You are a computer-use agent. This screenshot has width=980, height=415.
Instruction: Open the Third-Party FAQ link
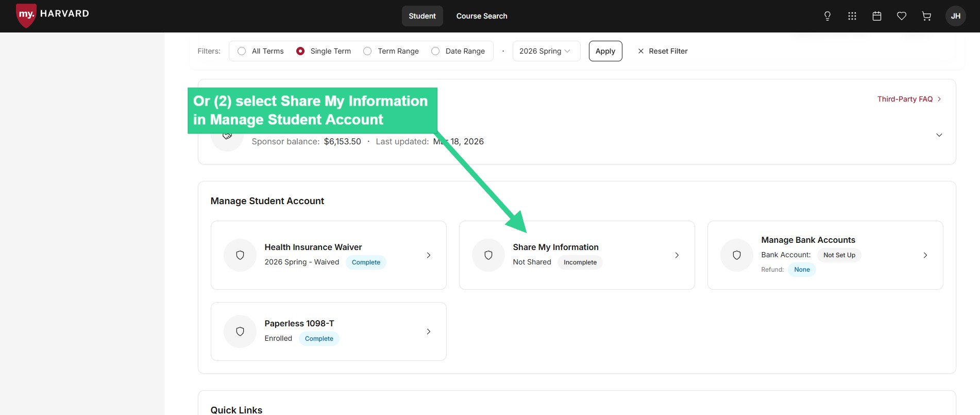tap(909, 99)
